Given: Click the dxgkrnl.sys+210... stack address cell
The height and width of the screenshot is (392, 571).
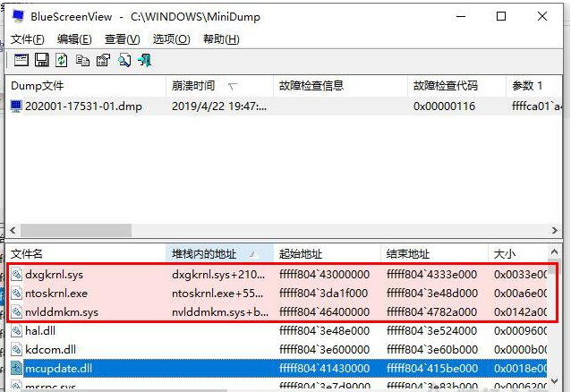Looking at the screenshot, I should [x=218, y=275].
